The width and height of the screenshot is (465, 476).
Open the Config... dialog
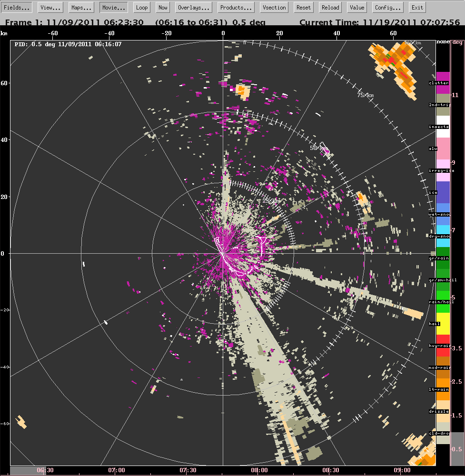click(387, 8)
